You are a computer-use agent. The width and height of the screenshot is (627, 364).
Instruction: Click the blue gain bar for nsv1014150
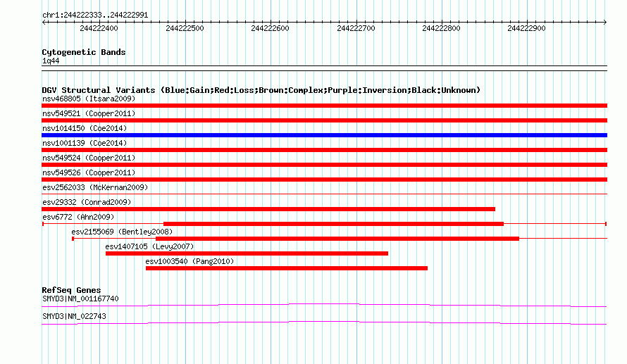324,135
